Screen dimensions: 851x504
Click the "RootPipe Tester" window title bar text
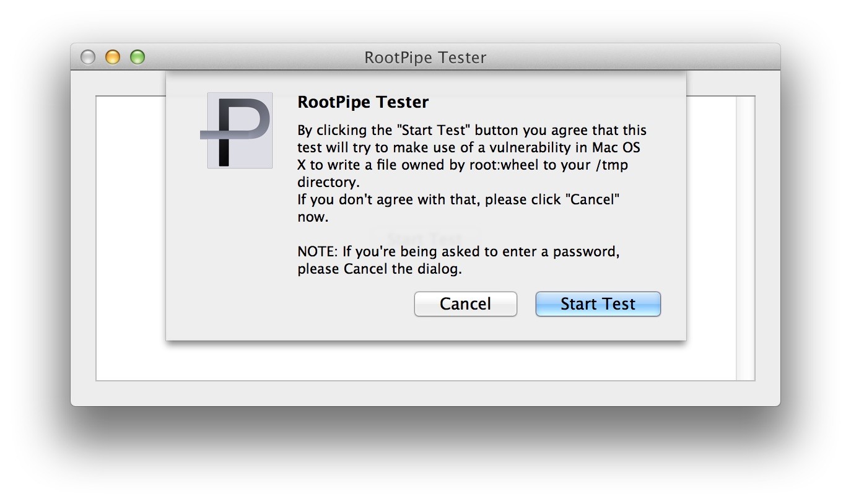[425, 58]
